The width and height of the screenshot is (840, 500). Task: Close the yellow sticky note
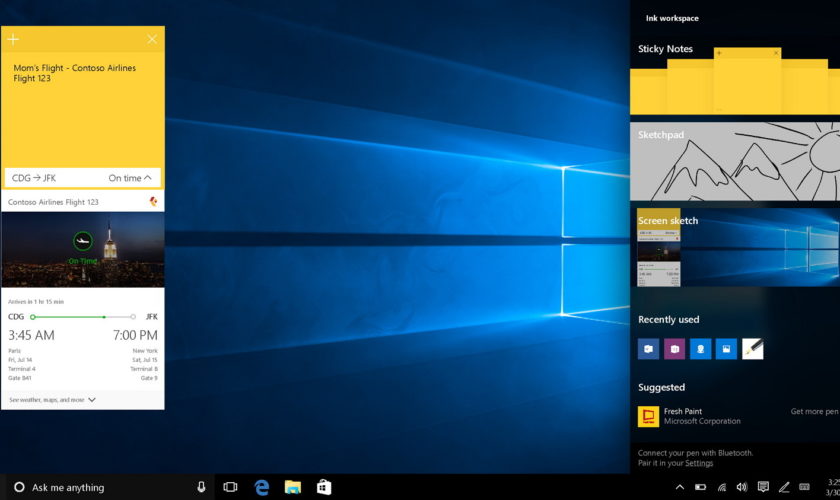[x=152, y=39]
